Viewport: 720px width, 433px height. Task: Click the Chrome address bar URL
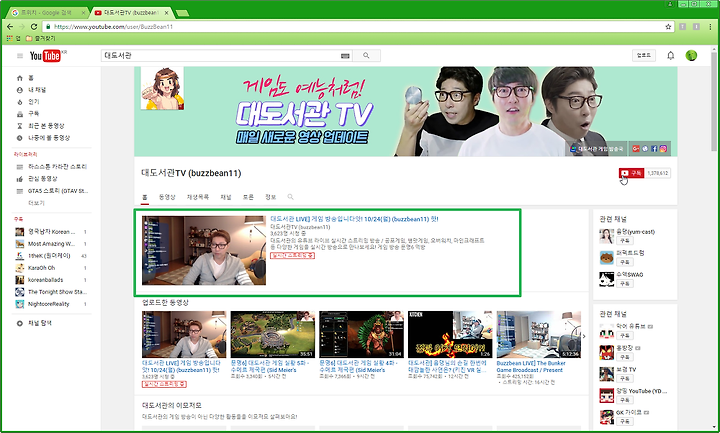113,27
